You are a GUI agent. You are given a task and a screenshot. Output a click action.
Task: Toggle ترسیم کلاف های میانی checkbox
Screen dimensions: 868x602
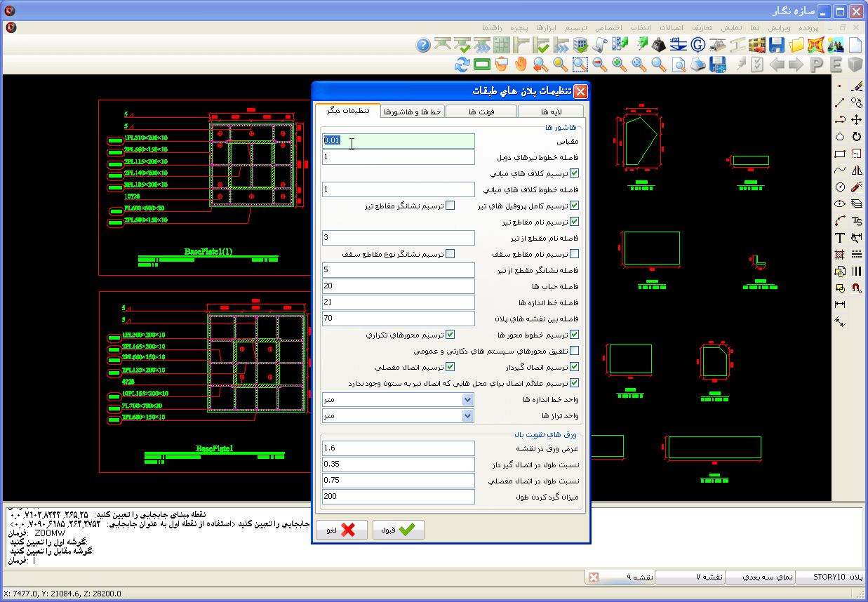click(x=575, y=173)
